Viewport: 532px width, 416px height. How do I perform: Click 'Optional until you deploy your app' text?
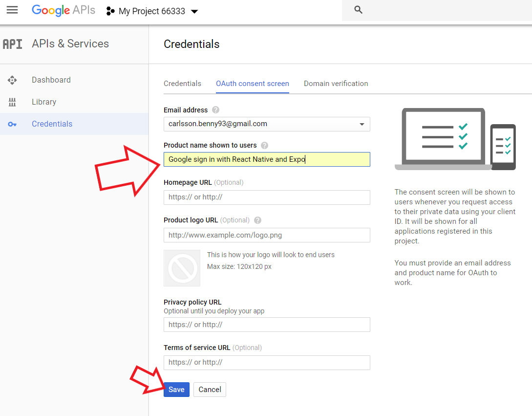(x=214, y=311)
